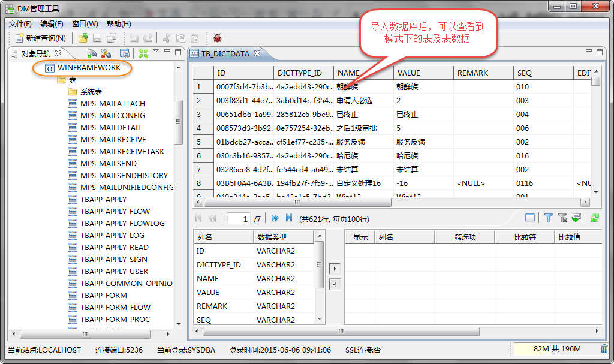This screenshot has height=364, width=614.
Task: Select the 对象导航 tab
Action: pos(35,54)
